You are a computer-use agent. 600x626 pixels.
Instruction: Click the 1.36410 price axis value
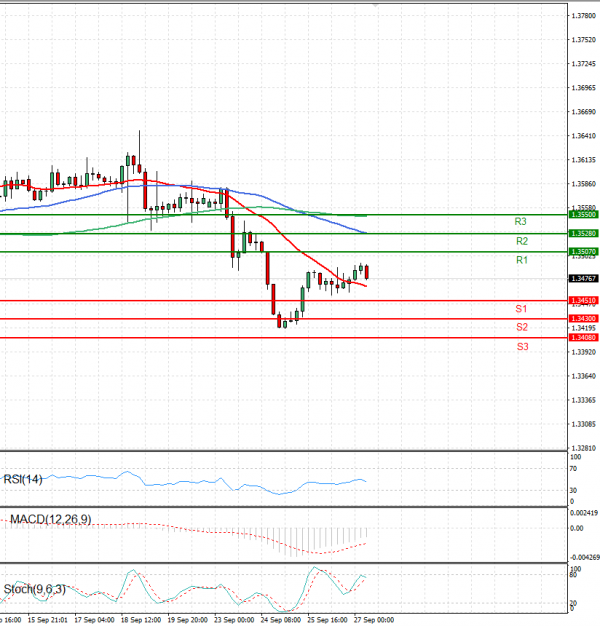point(583,136)
